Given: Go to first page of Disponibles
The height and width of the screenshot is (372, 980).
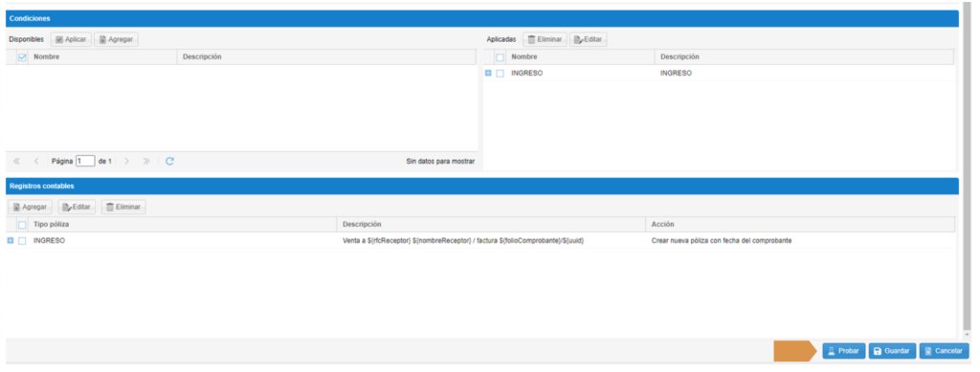Looking at the screenshot, I should (17, 161).
